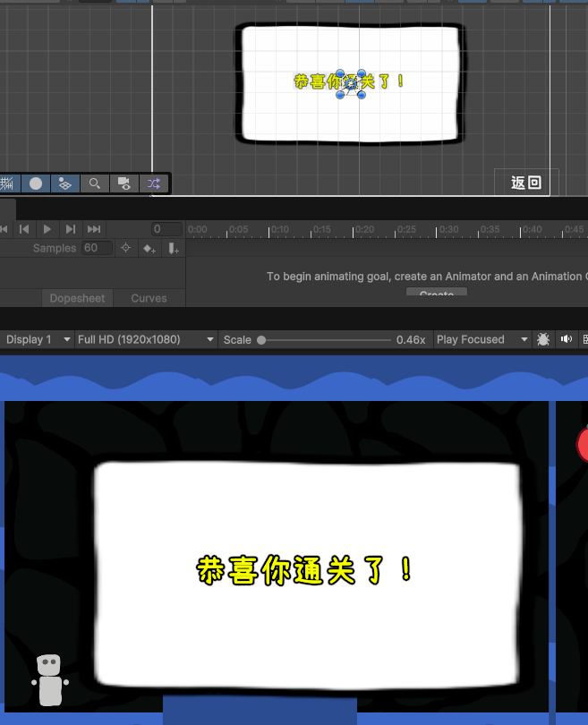
Task: Toggle the layered-tile icon in the scene overlay toolbar
Action: 64,183
